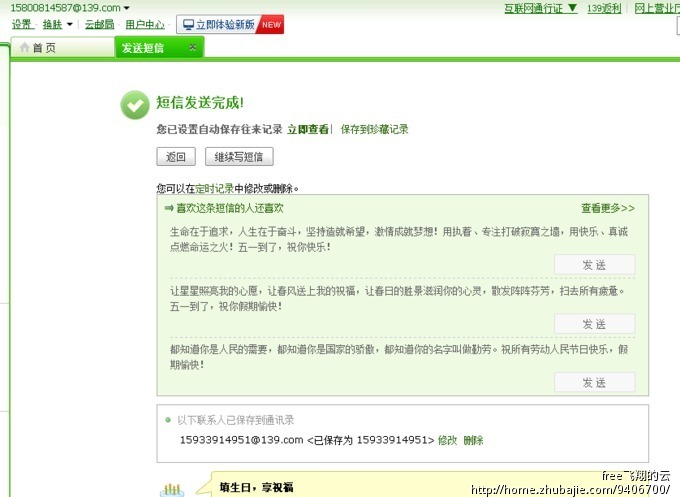
Task: Click the contact 15933914951@139.com
Action: [x=242, y=440]
